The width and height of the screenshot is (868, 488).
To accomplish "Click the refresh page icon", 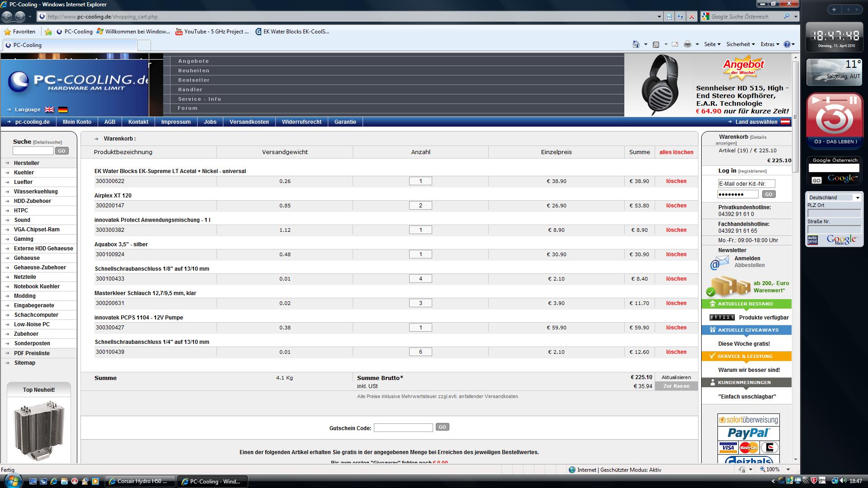I will point(680,17).
